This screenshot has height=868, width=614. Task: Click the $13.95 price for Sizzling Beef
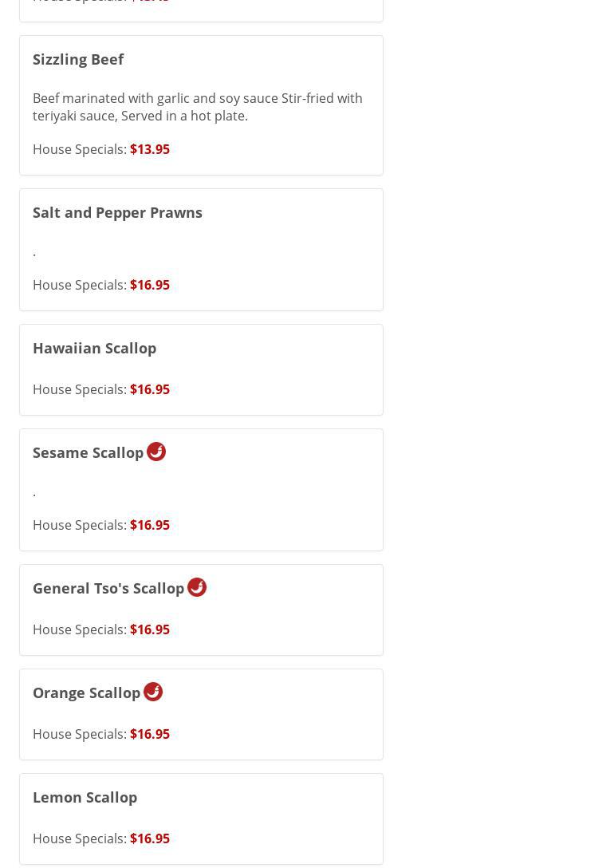coord(150,149)
